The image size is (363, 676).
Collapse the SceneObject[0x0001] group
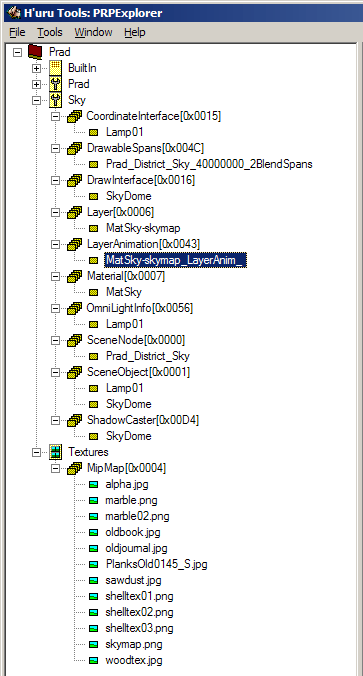pos(56,372)
